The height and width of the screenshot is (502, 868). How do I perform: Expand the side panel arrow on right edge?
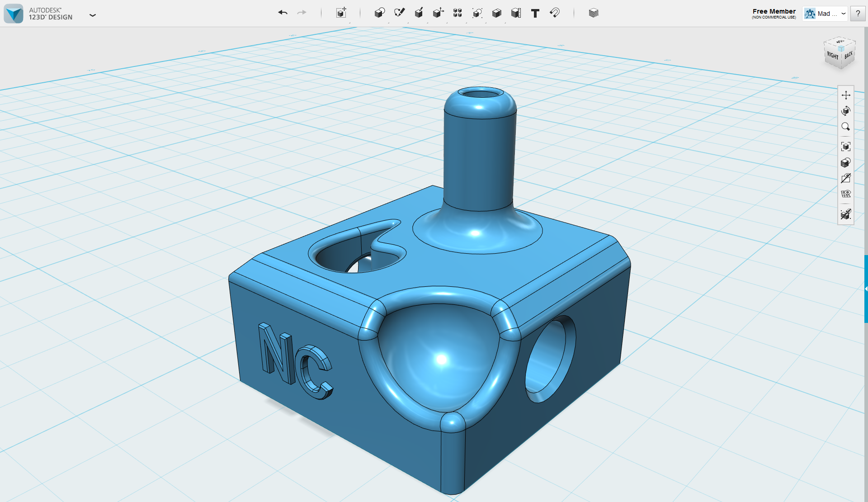click(866, 289)
